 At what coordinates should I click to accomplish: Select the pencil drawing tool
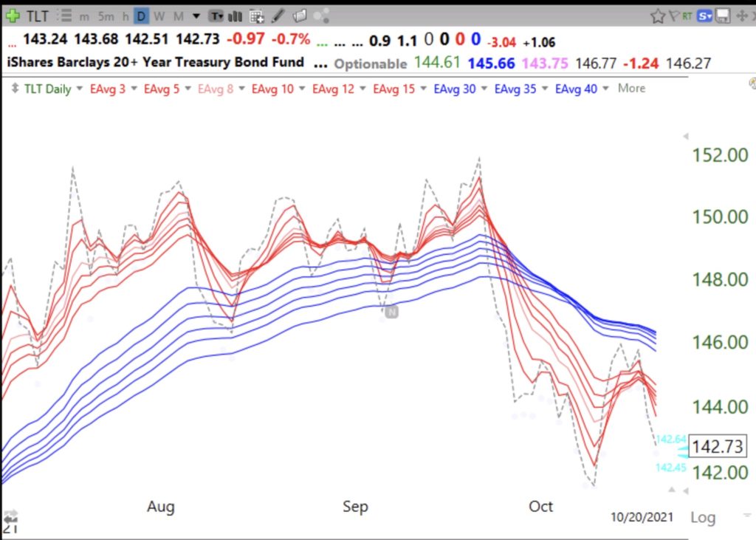(278, 16)
